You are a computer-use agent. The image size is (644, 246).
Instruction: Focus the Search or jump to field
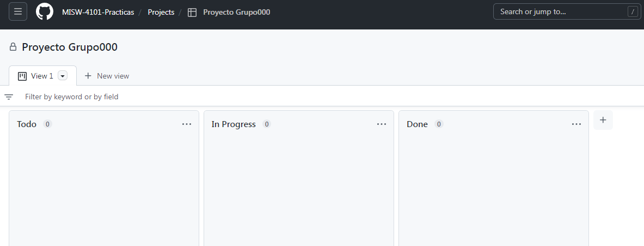coord(567,11)
